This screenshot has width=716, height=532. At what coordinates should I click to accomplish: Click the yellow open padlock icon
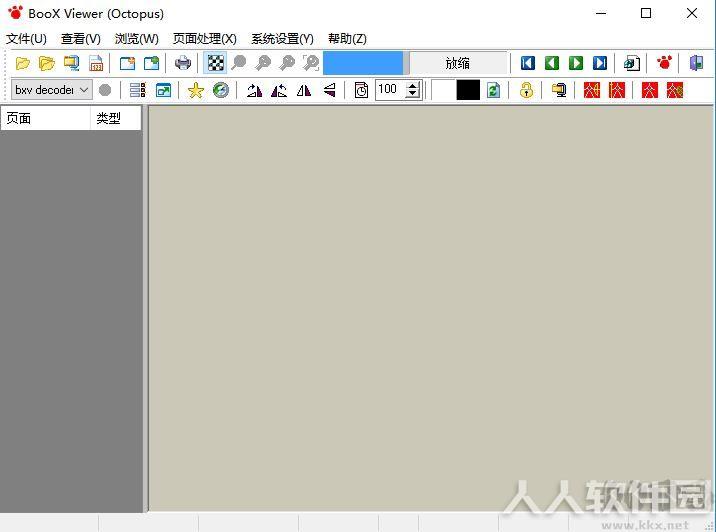point(526,90)
